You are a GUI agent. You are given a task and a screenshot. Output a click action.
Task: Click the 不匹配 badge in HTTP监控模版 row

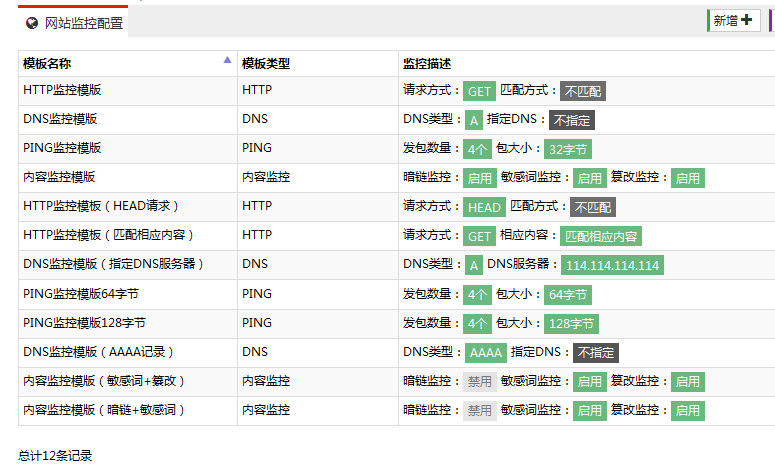pos(582,91)
